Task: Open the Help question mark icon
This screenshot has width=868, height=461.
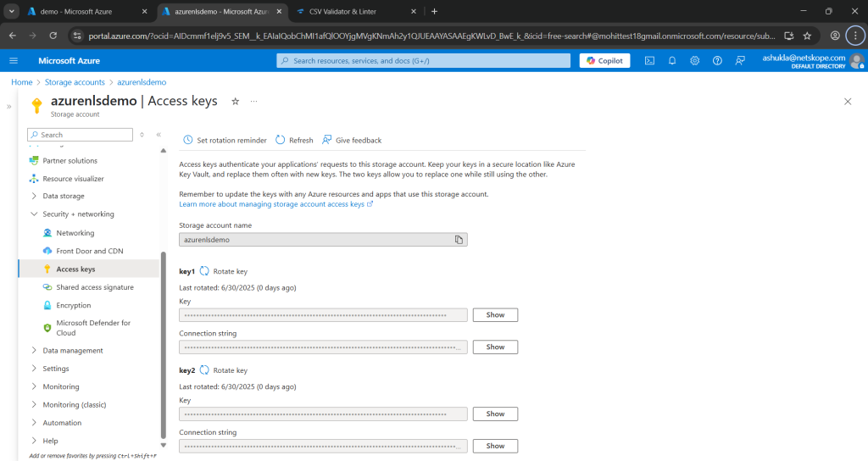Action: click(717, 61)
